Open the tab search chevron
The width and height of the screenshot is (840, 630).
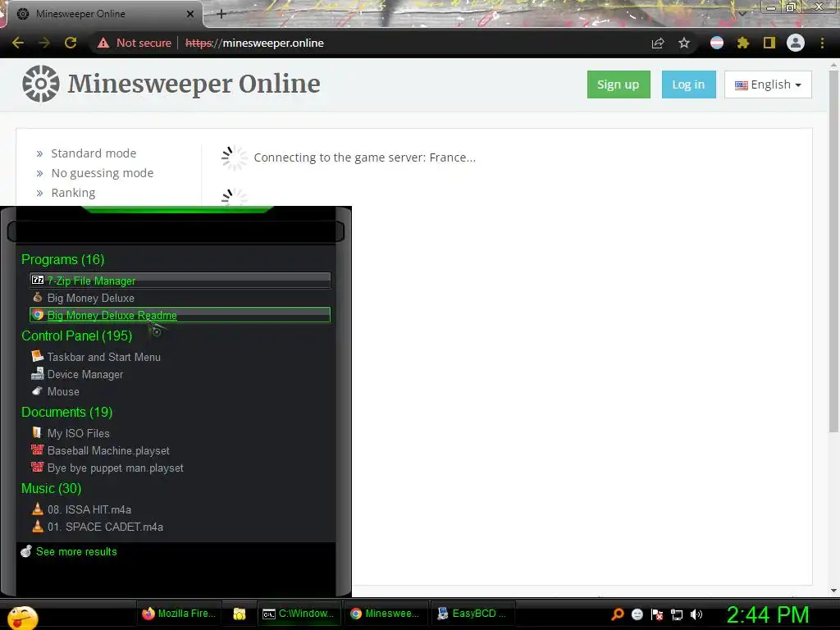click(x=742, y=13)
